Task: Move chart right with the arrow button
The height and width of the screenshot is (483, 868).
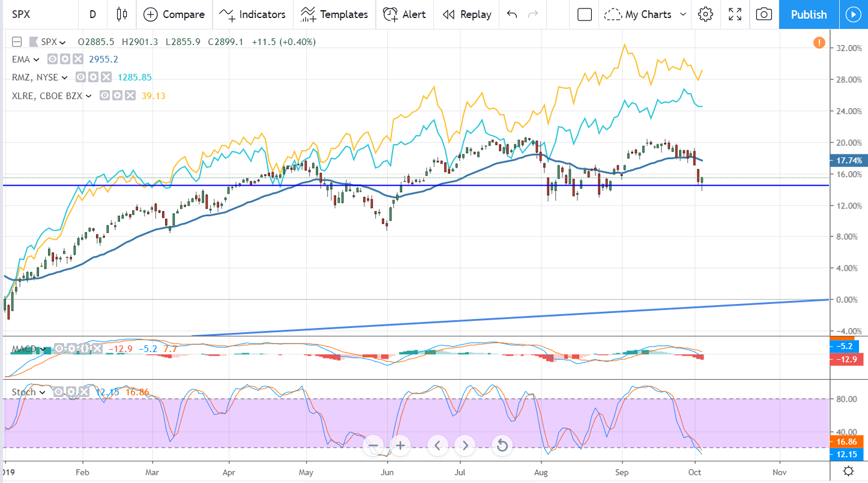Action: click(465, 446)
